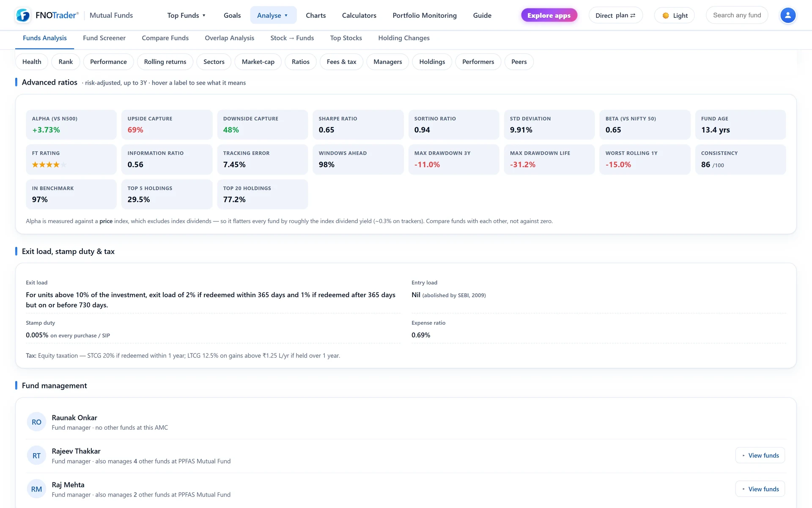Viewport: 812px width, 508px height.
Task: Open Calculators in the top navigation
Action: click(359, 15)
